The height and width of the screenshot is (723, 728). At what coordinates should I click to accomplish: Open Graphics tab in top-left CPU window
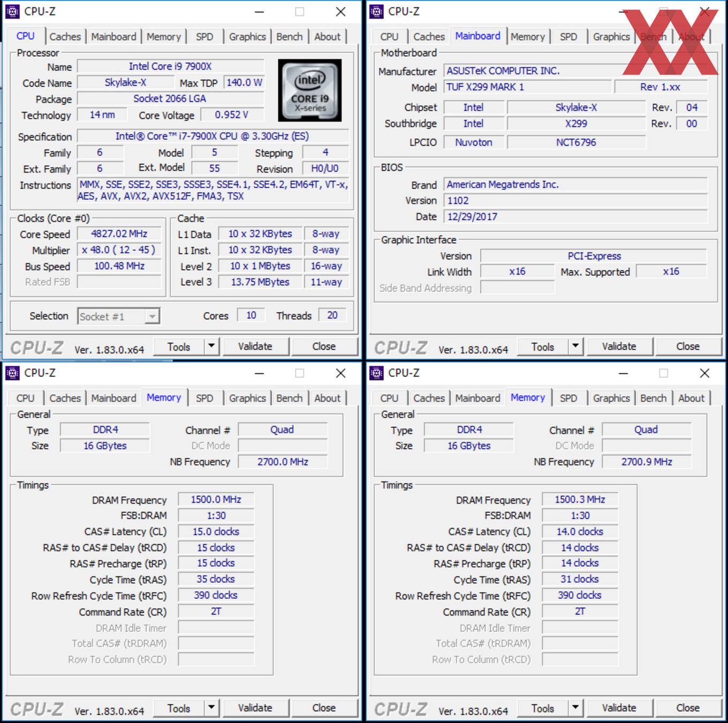(x=247, y=36)
